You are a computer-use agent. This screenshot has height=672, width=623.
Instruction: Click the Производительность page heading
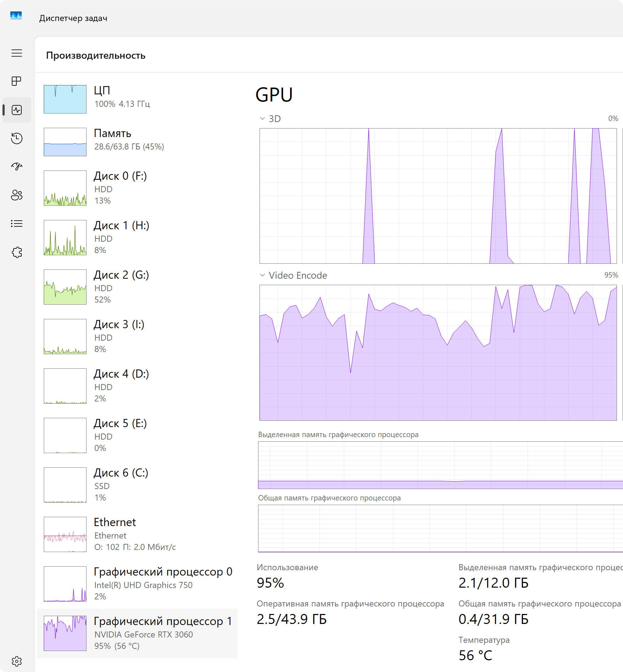[96, 56]
